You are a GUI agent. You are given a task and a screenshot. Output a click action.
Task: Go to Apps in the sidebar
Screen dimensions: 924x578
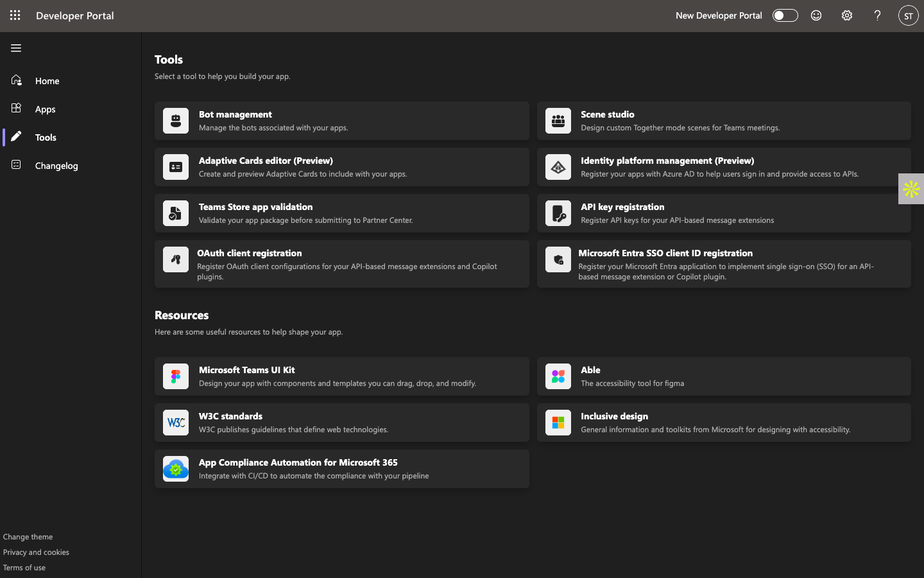point(45,109)
